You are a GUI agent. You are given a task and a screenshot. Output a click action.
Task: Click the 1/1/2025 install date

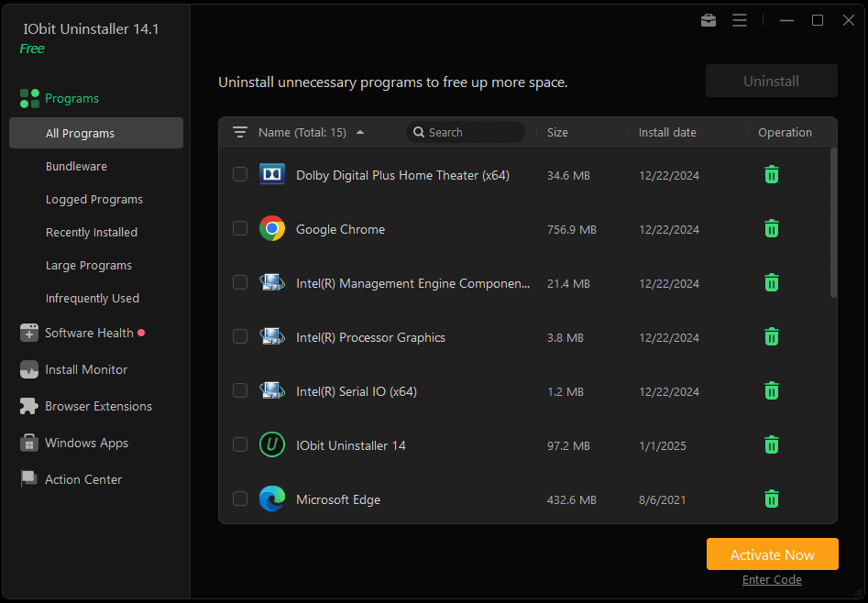tap(662, 445)
